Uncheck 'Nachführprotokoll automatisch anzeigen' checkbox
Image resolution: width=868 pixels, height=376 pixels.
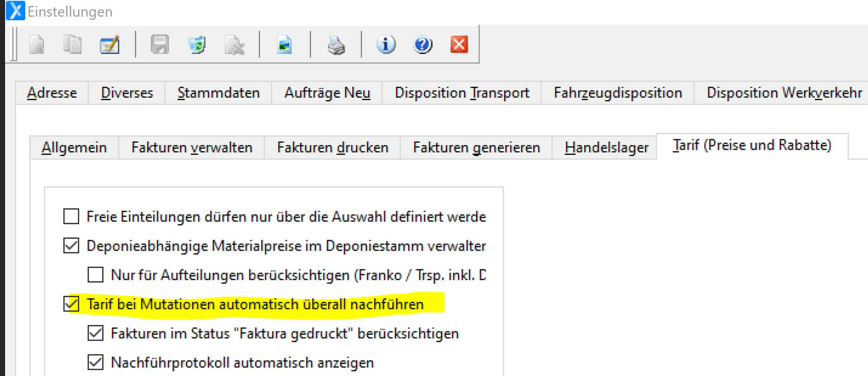[96, 362]
